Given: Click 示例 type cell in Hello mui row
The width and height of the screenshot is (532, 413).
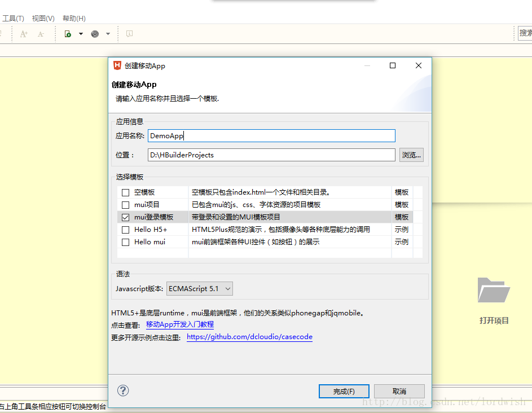Looking at the screenshot, I should (x=402, y=242).
